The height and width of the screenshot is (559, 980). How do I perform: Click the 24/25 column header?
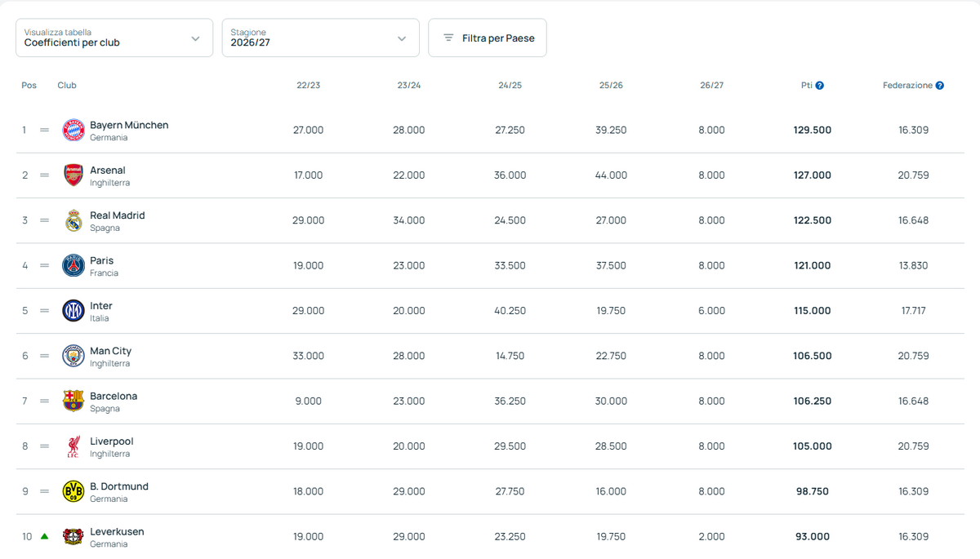(x=510, y=85)
